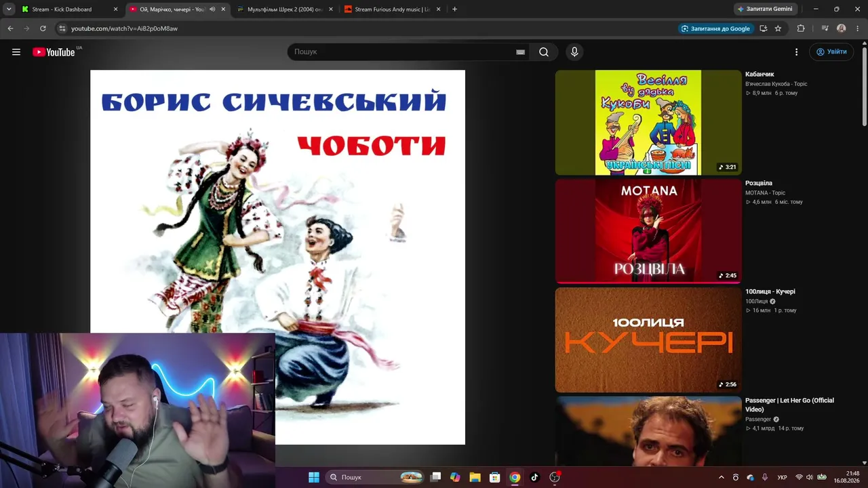Go back with the browser back arrow

10,28
